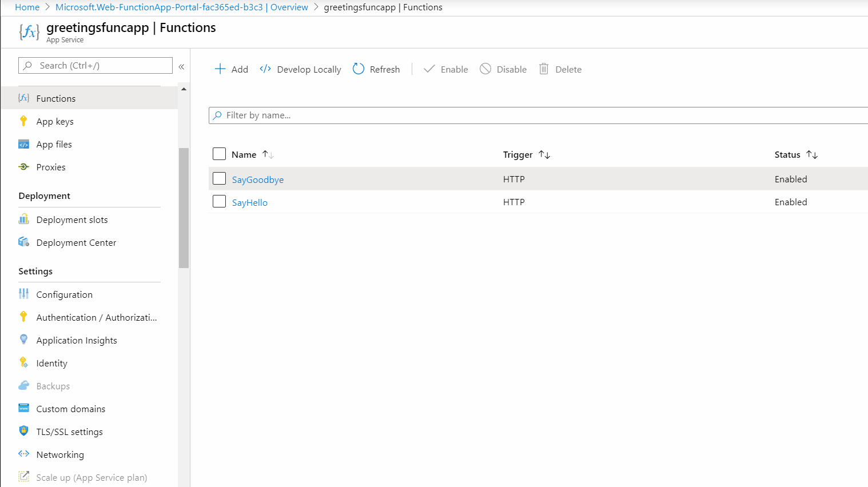Click the Refresh circular arrow icon
This screenshot has height=487, width=868.
(359, 69)
